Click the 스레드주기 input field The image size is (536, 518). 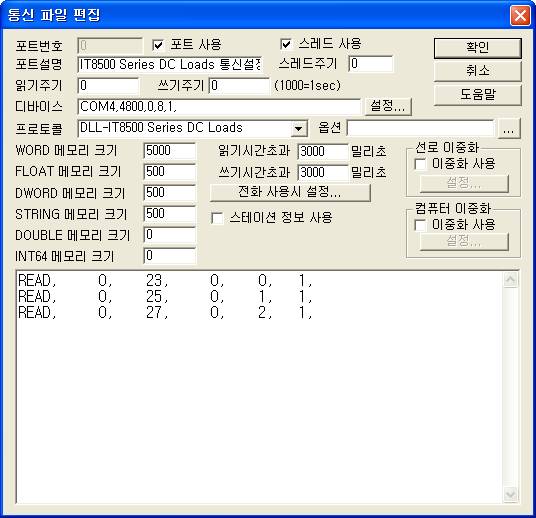point(371,64)
